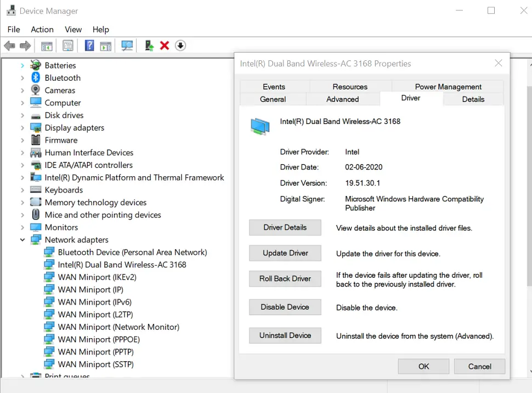This screenshot has width=532, height=393.
Task: Click the Roll Back Driver button
Action: (x=285, y=278)
